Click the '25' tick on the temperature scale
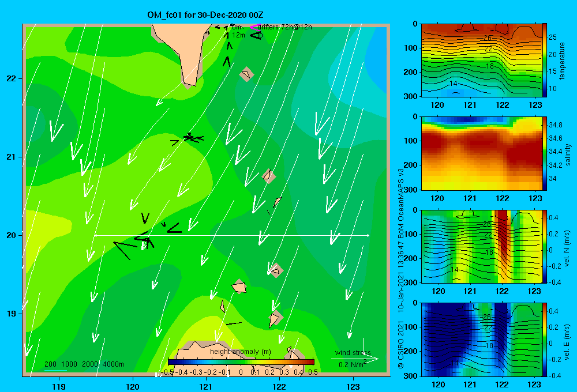Image resolution: width=577 pixels, height=392 pixels. click(x=553, y=37)
